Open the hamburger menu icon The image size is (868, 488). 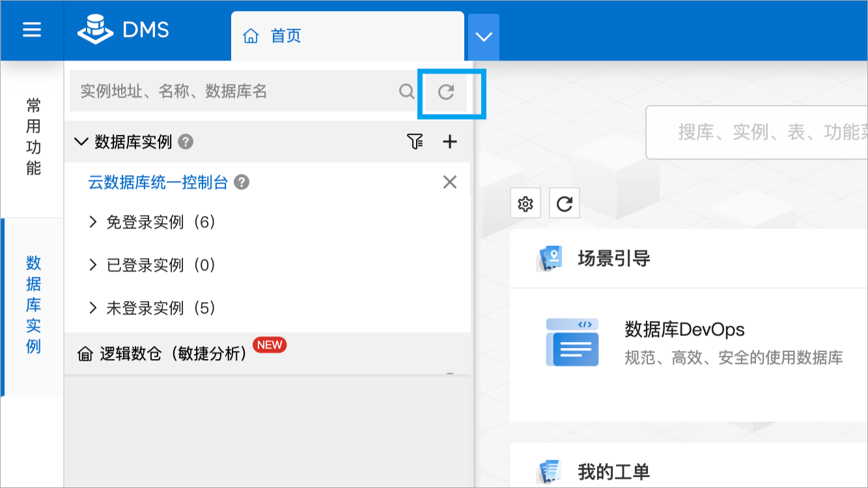pyautogui.click(x=31, y=30)
